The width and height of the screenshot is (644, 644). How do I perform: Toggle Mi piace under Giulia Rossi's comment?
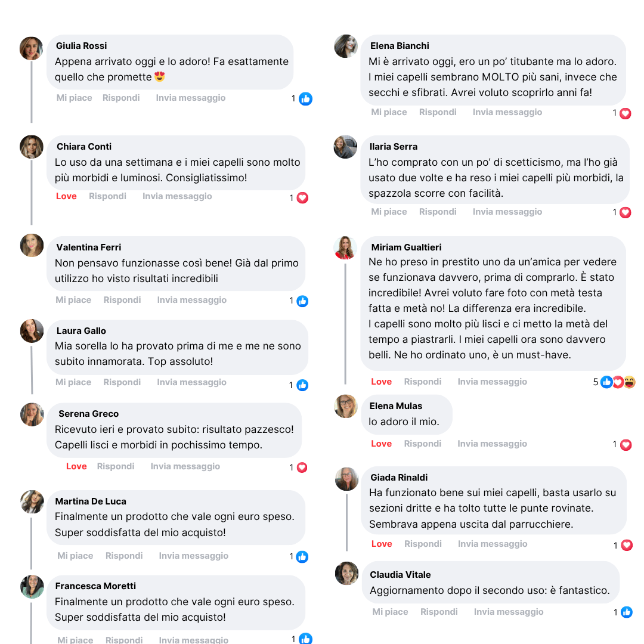74,98
